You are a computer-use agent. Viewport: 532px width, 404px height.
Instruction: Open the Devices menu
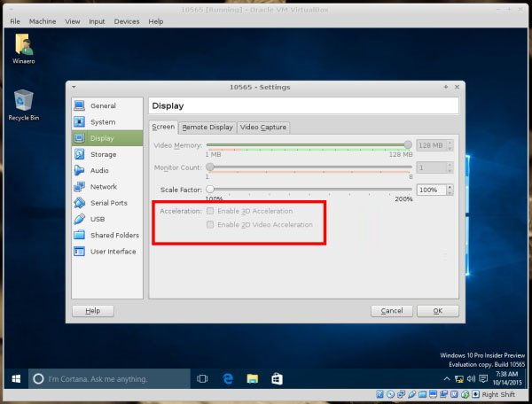point(127,20)
